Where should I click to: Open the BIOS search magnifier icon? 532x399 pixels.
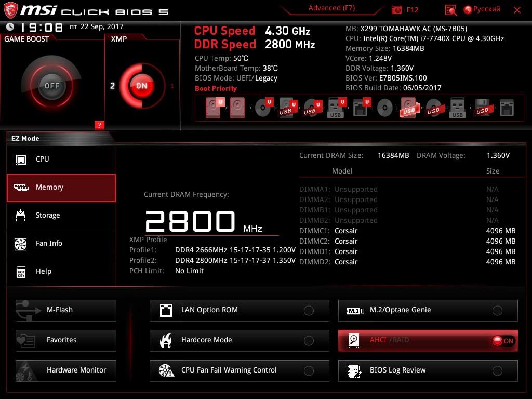point(450,10)
